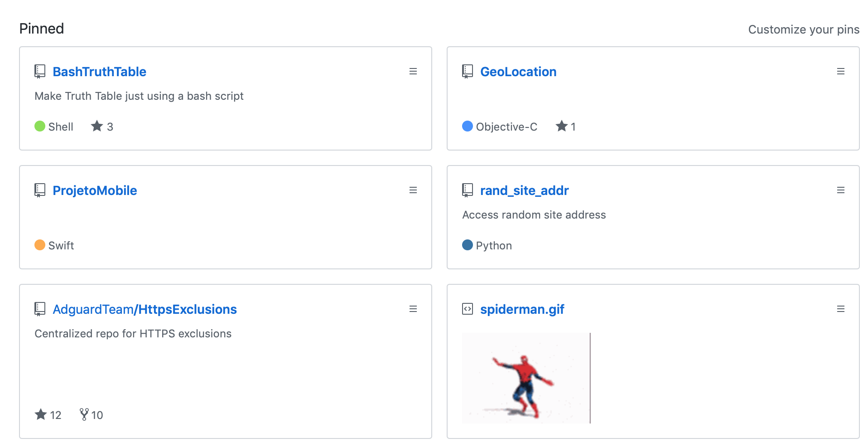
Task: Click 'Centralized repo for HTTPS exclusions' description
Action: (x=133, y=334)
